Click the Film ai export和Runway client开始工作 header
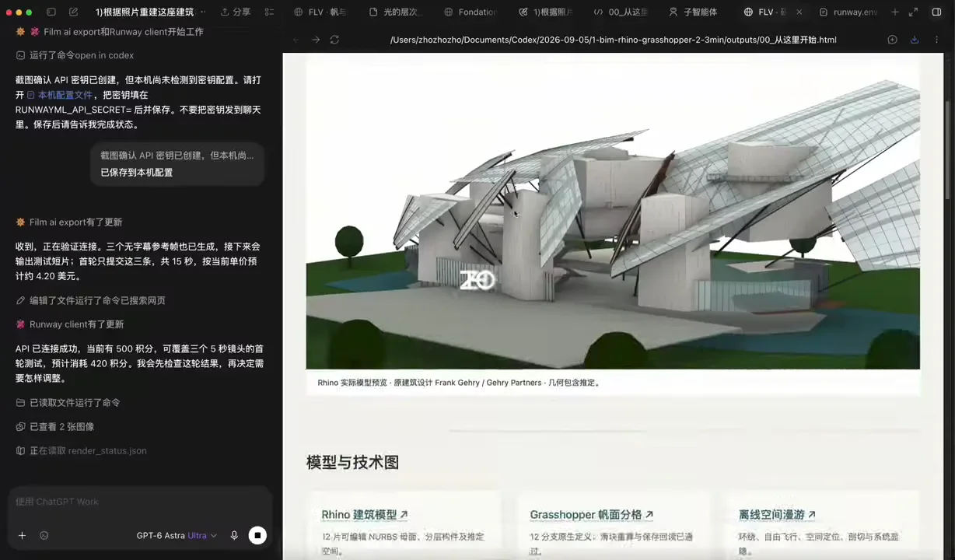Screen dimensions: 955x560 109,32
